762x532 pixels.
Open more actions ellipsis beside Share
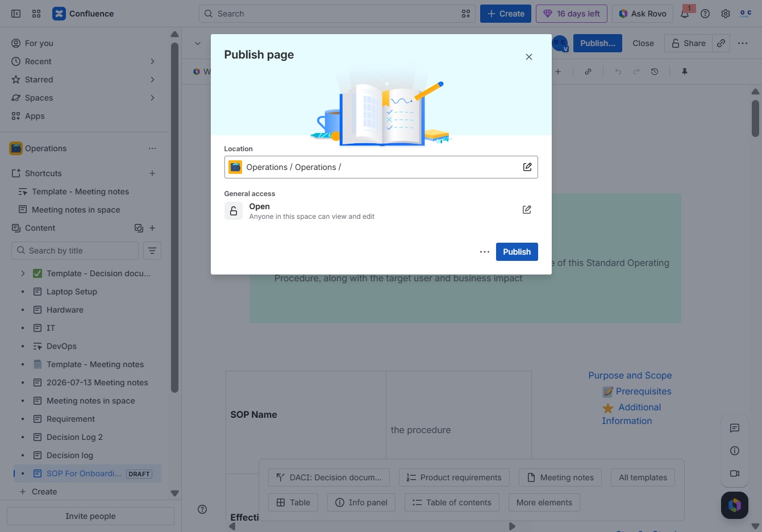tap(743, 43)
